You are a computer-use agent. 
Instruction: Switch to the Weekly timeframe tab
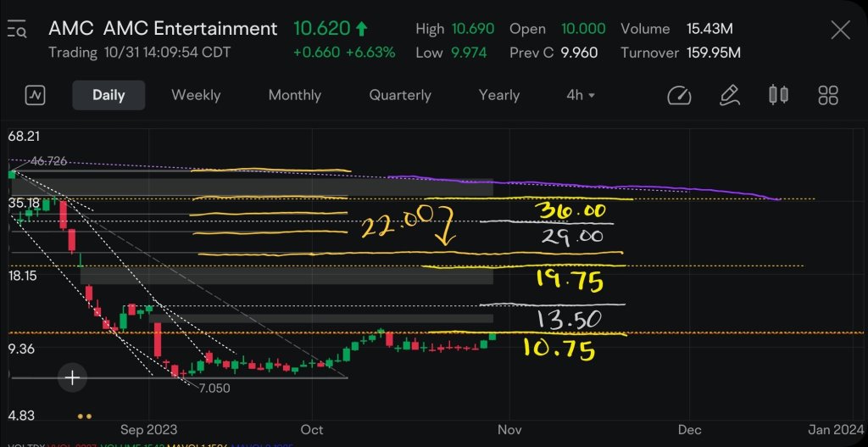pos(196,95)
